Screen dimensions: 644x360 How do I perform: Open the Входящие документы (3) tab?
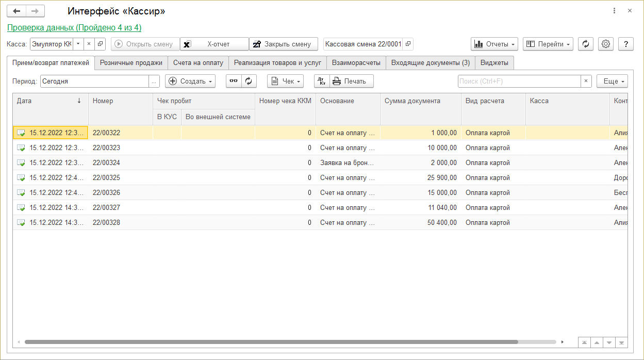[430, 63]
